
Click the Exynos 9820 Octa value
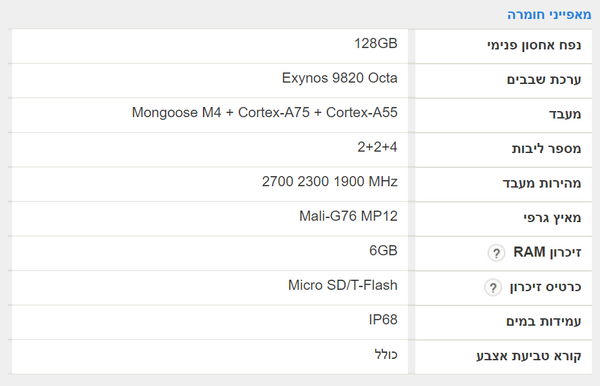coord(339,78)
